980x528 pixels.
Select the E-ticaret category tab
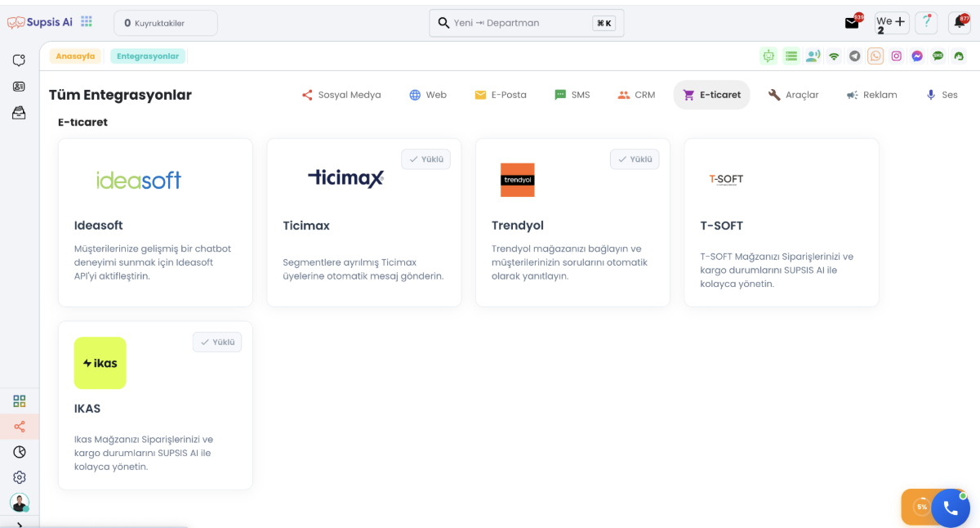point(711,95)
